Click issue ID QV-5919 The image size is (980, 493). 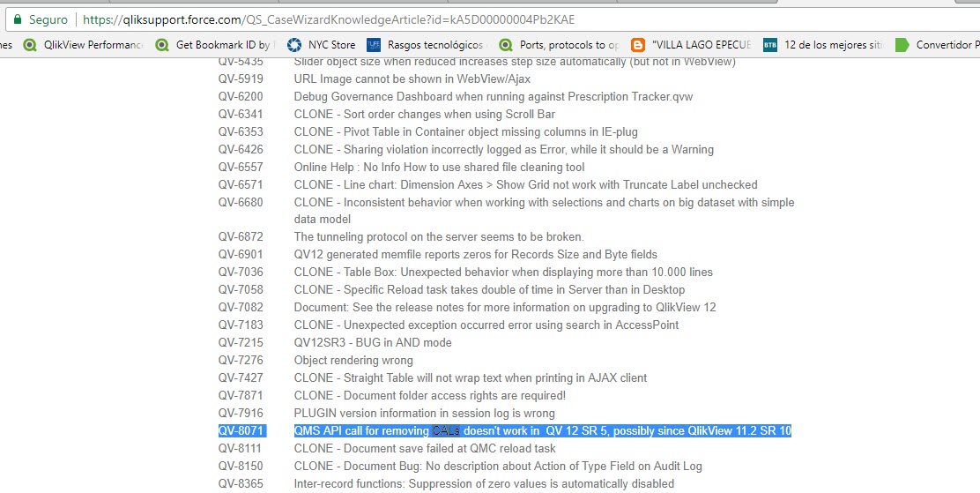click(x=241, y=78)
